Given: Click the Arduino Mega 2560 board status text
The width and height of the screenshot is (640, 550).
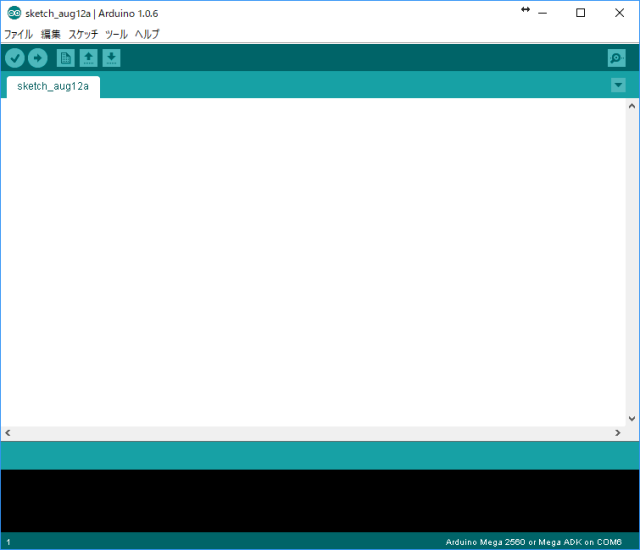Looking at the screenshot, I should [533, 542].
